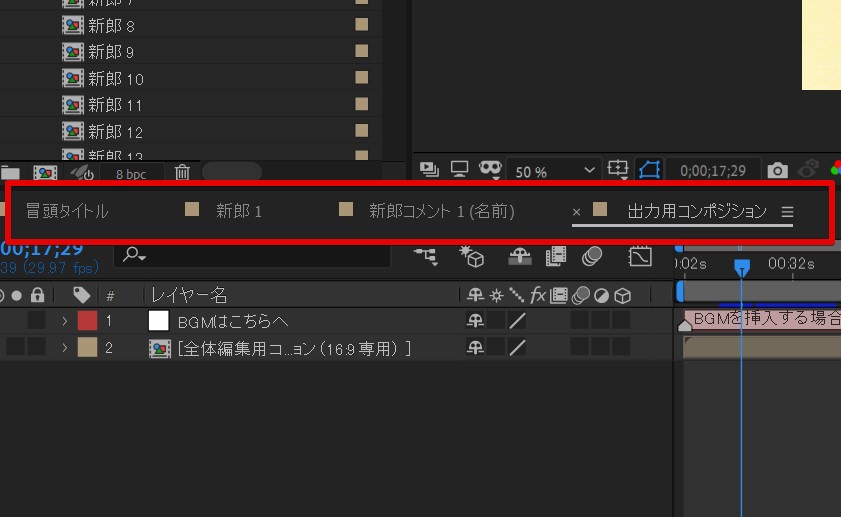841x517 pixels.
Task: Enable Motion Blur for the composition
Action: pos(592,257)
